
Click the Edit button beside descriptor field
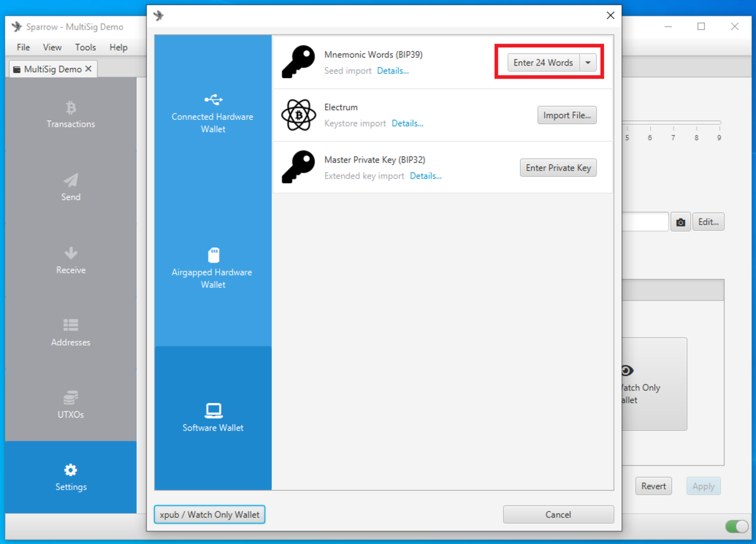click(x=708, y=222)
